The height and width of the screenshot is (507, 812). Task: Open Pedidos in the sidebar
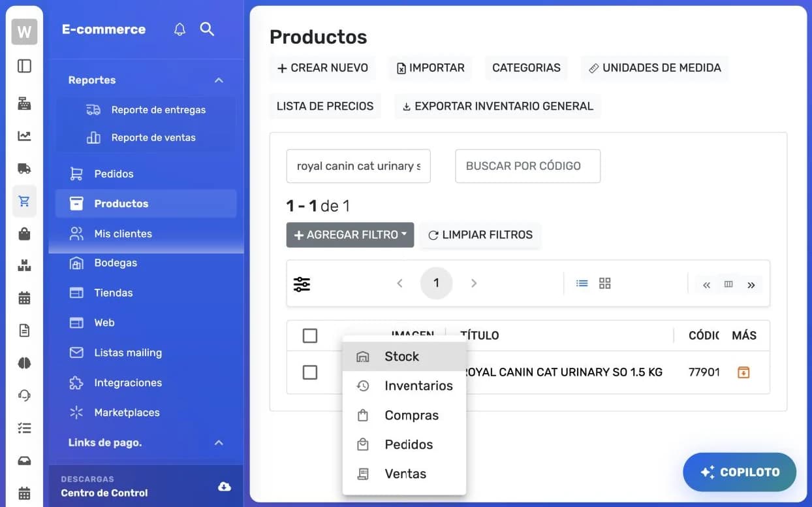tap(146, 174)
